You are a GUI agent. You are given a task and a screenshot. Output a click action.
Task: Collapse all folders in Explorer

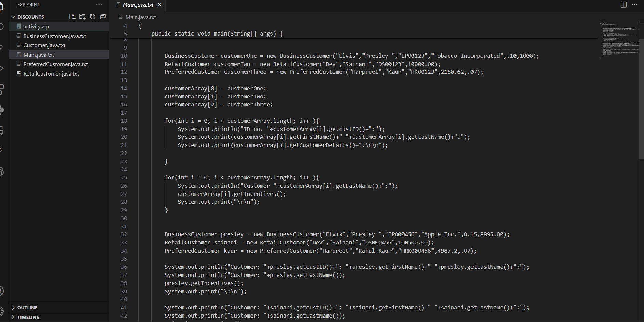point(103,17)
